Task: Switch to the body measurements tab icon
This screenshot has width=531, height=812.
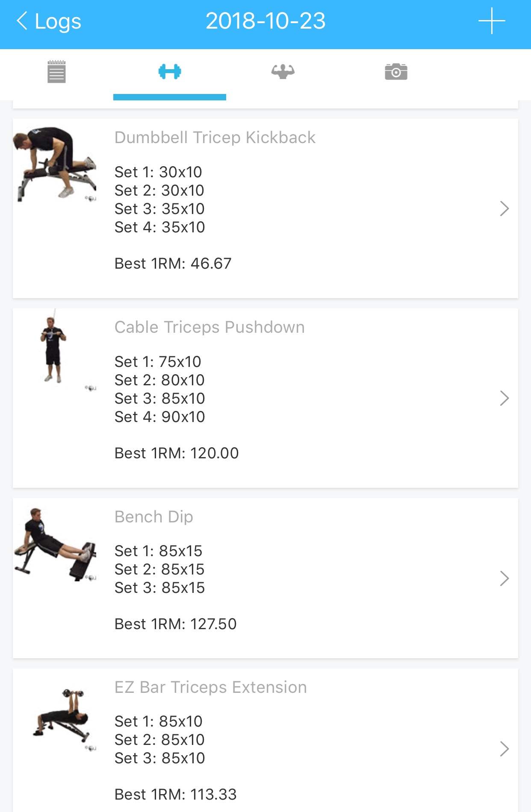Action: (283, 72)
